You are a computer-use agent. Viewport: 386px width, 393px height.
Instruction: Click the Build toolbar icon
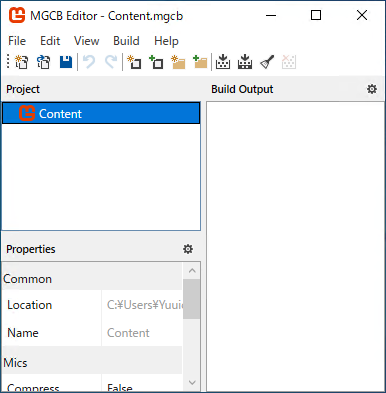[x=223, y=62]
